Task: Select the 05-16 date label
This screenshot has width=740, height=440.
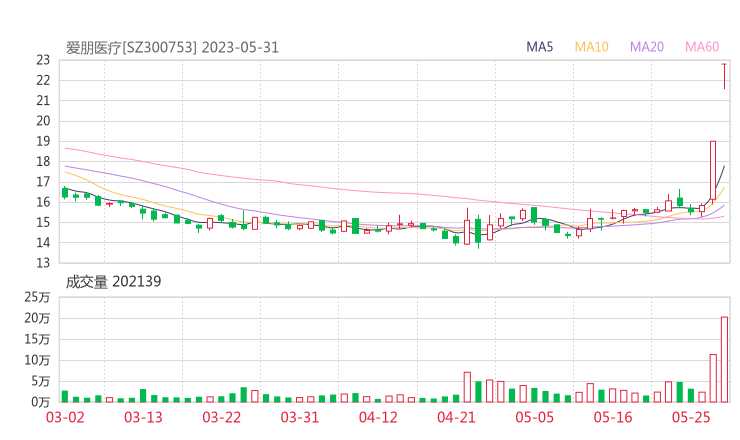Action: pyautogui.click(x=613, y=417)
